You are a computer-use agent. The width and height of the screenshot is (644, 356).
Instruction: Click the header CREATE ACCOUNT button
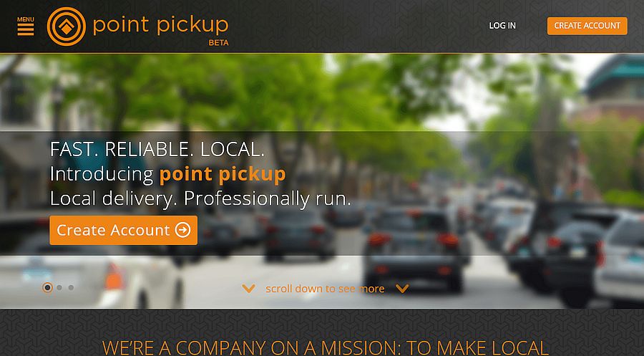point(587,26)
